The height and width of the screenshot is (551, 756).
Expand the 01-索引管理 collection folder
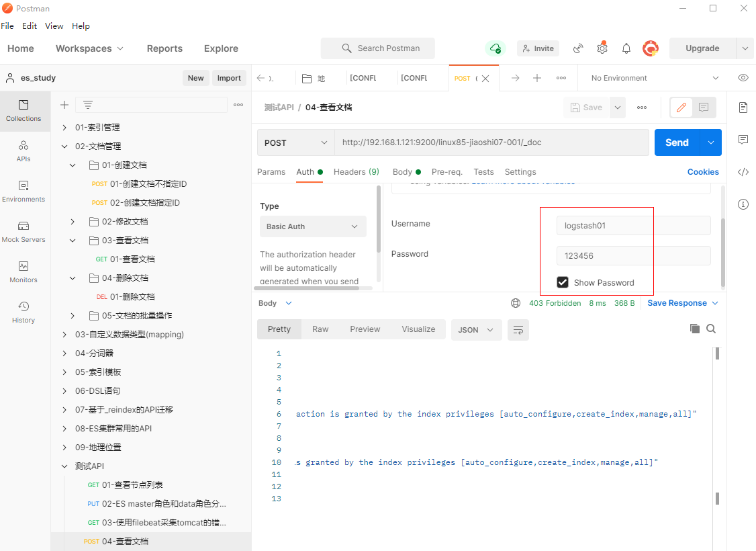[64, 128]
